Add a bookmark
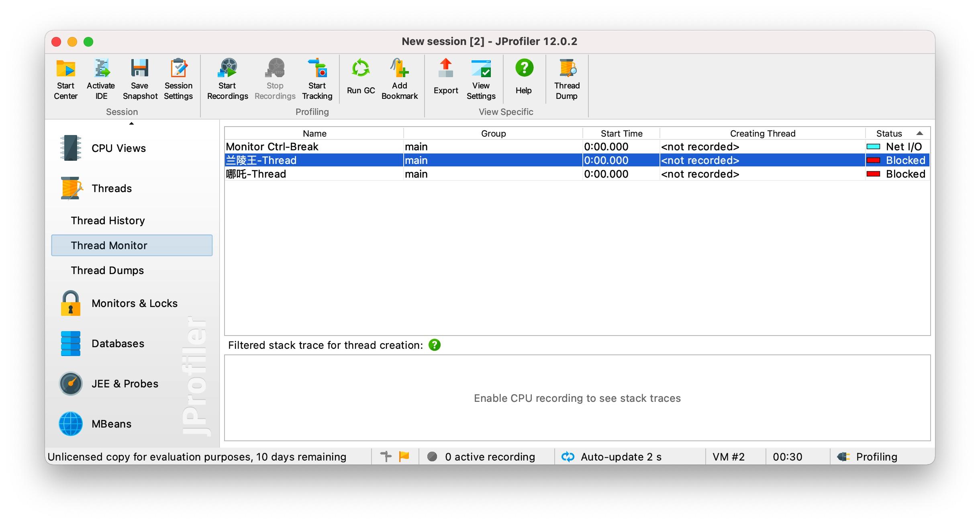980x524 pixels. pyautogui.click(x=400, y=80)
